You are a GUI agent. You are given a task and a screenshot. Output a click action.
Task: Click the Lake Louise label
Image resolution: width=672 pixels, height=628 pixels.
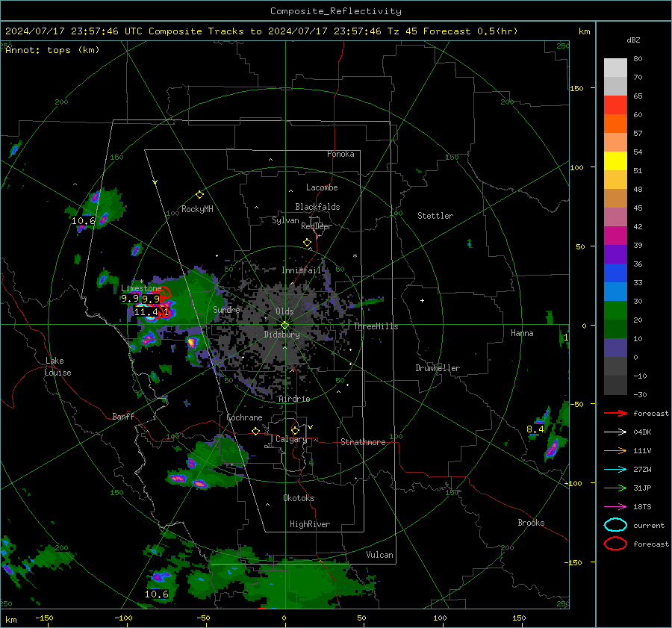click(x=57, y=367)
